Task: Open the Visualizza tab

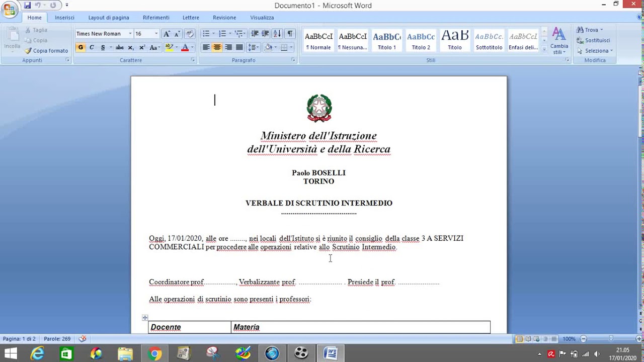Action: (262, 18)
